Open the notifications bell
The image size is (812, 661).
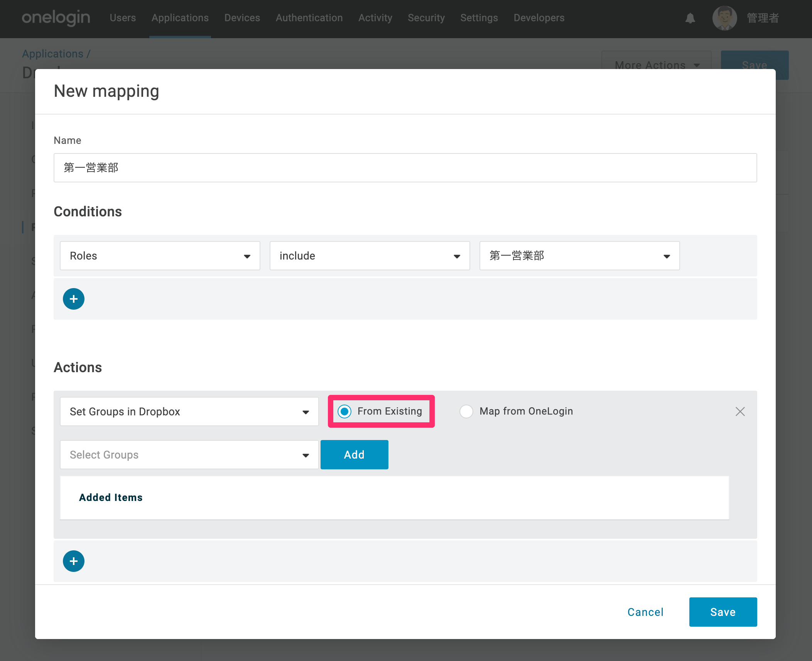pyautogui.click(x=690, y=18)
